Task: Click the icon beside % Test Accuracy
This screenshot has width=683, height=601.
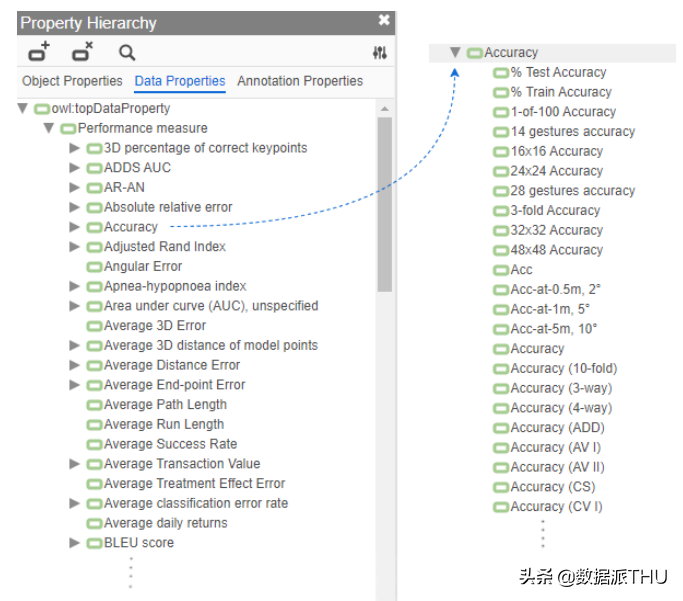Action: coord(501,72)
